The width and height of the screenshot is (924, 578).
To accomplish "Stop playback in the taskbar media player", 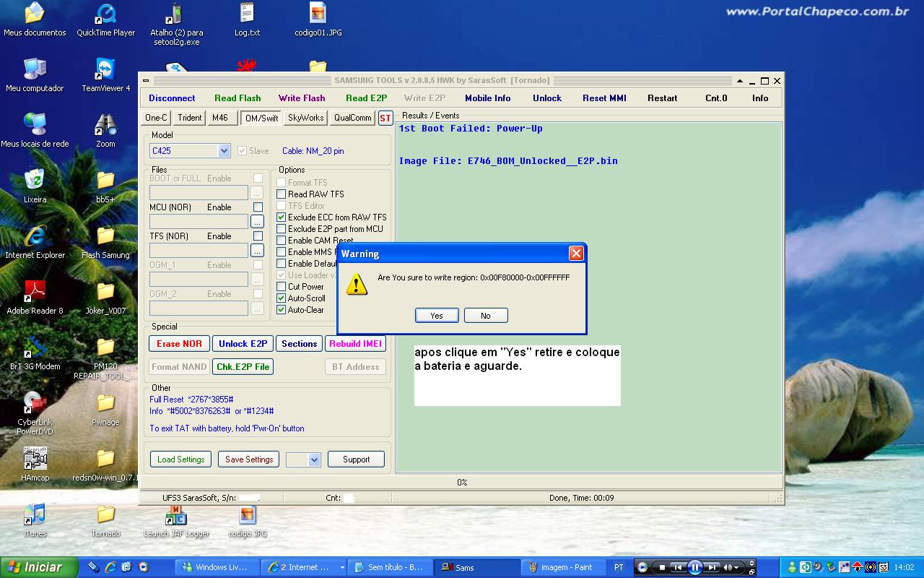I will (662, 568).
